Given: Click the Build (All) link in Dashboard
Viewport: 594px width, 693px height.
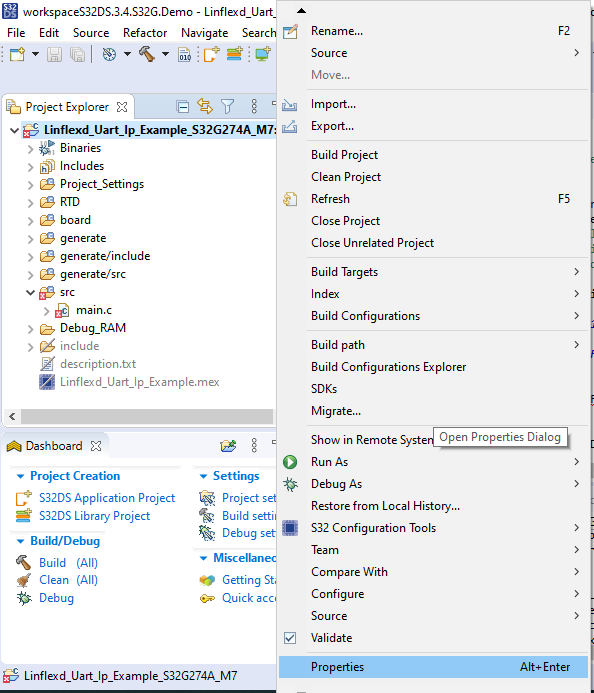Looking at the screenshot, I should point(69,563).
